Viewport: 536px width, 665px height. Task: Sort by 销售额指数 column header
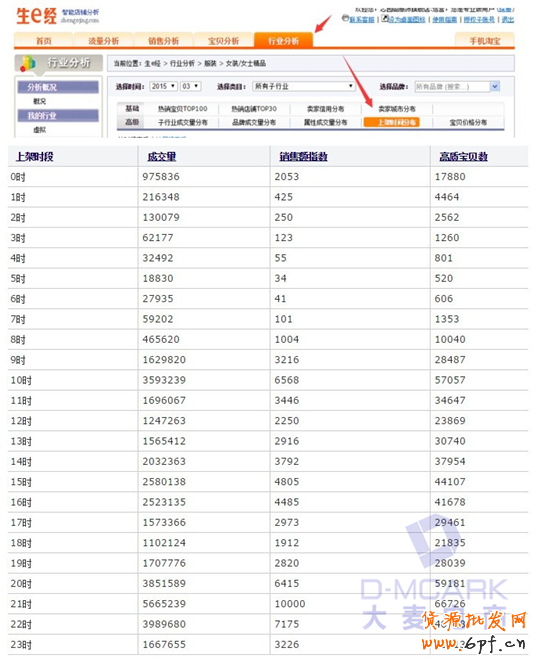pyautogui.click(x=303, y=156)
